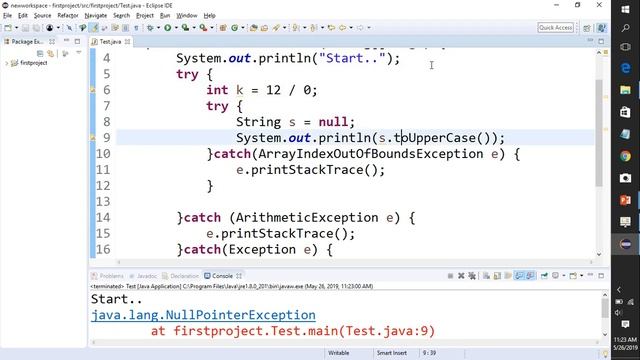This screenshot has width=640, height=360.
Task: Open Microsoft Edge from the taskbar
Action: tap(625, 68)
